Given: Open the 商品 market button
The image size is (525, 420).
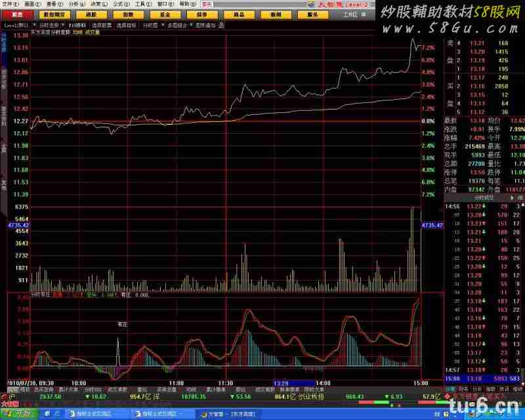Looking at the screenshot, I should [239, 14].
